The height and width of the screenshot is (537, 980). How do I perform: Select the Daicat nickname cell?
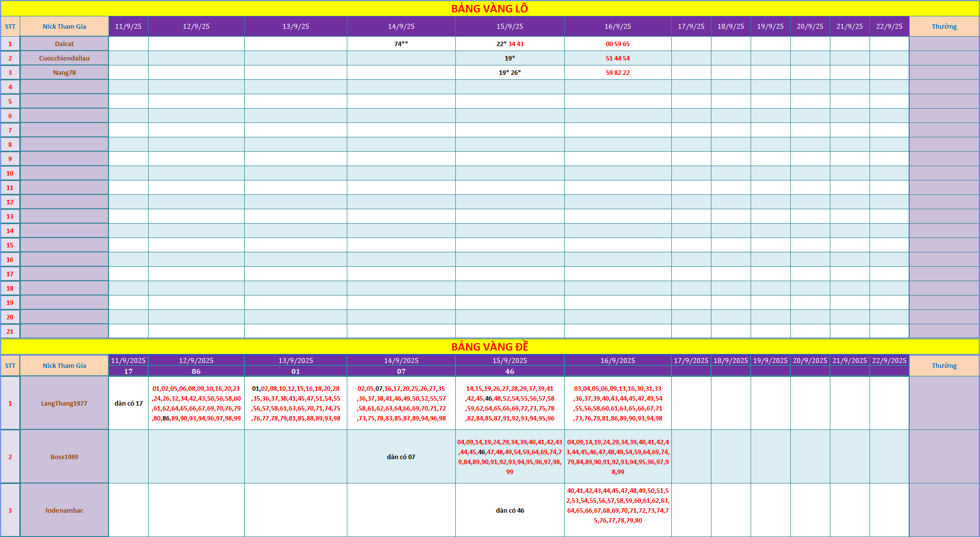click(x=64, y=44)
